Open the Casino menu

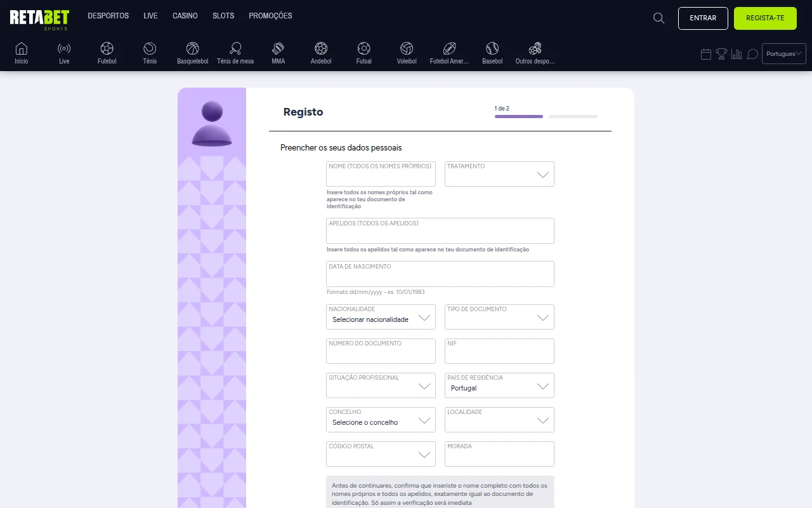(185, 16)
